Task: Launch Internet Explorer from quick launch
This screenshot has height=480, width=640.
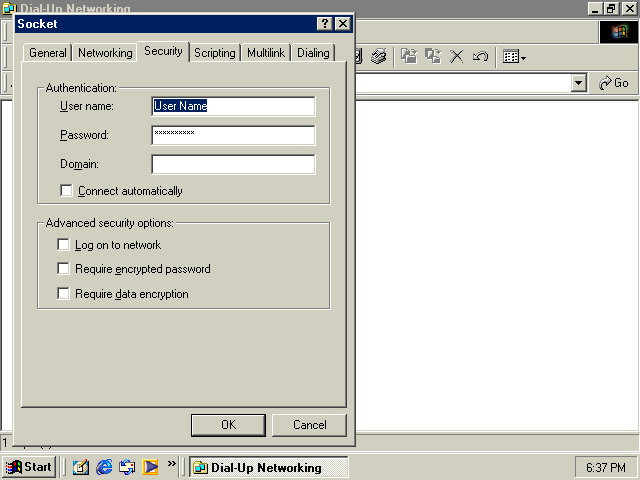Action: coord(104,467)
